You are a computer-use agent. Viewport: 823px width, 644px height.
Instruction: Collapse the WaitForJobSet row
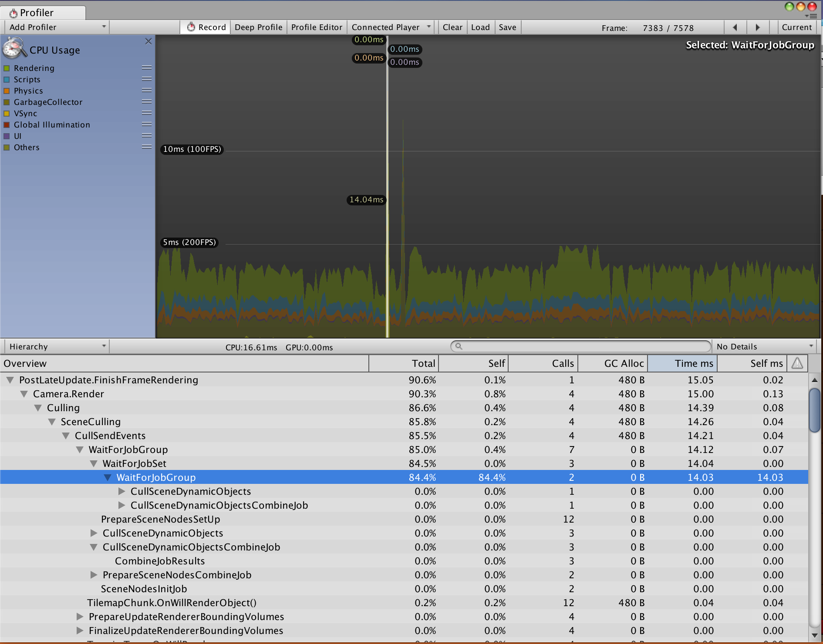pos(94,463)
